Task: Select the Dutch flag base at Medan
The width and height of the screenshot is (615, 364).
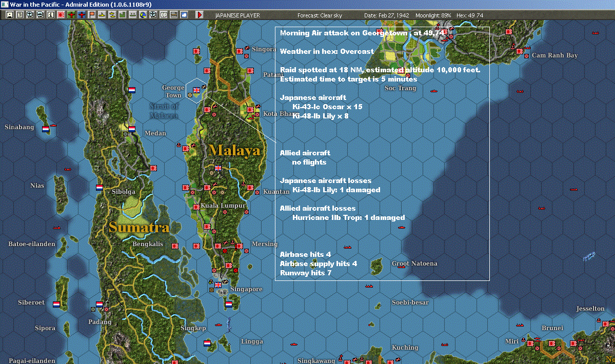Action: click(132, 129)
